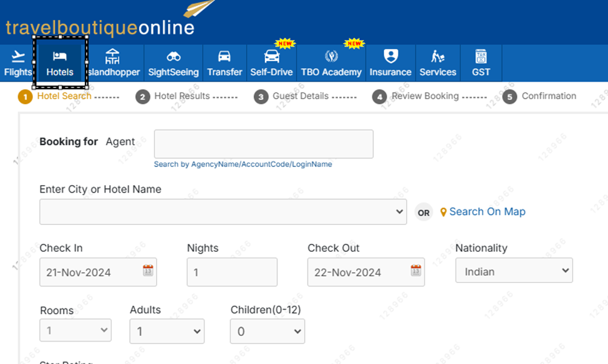This screenshot has width=608, height=364.
Task: Click into the Nights input field
Action: (232, 272)
